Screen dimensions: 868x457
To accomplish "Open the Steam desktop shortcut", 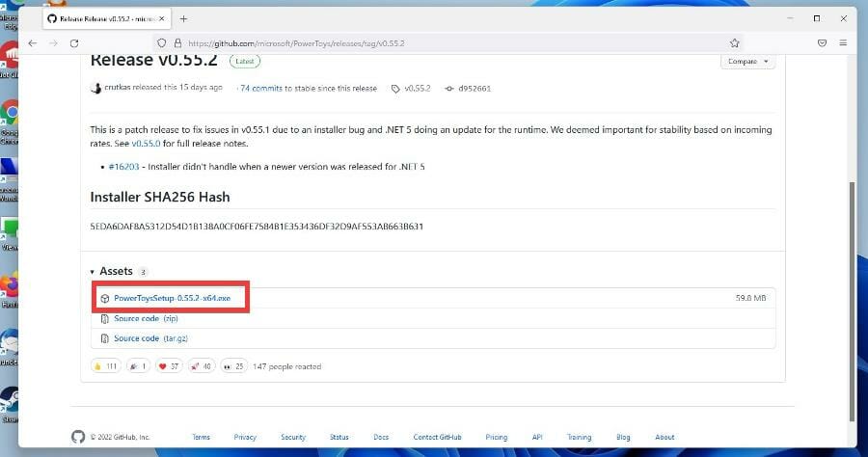I will (x=9, y=404).
